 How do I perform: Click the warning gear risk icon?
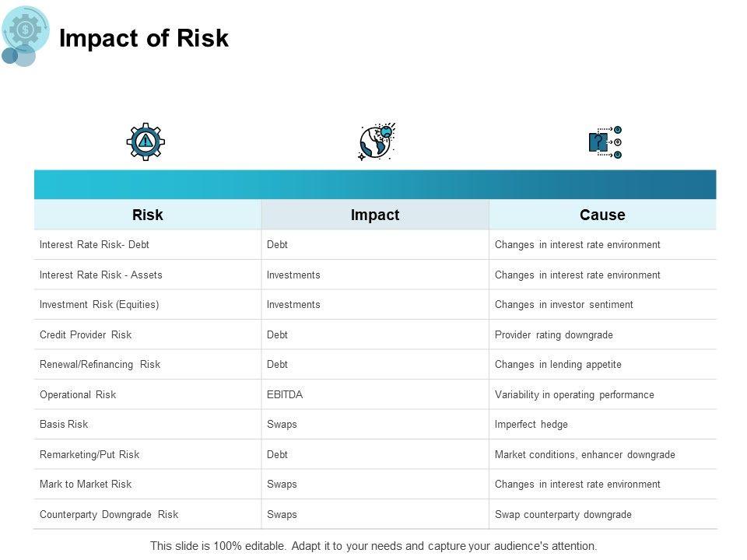pos(146,142)
